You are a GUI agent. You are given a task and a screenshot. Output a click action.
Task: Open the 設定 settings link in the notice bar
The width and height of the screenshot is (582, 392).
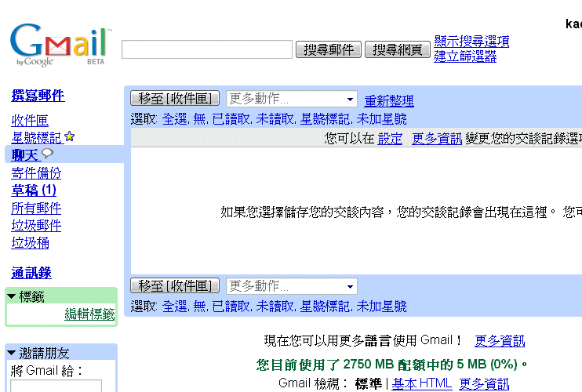tap(390, 139)
